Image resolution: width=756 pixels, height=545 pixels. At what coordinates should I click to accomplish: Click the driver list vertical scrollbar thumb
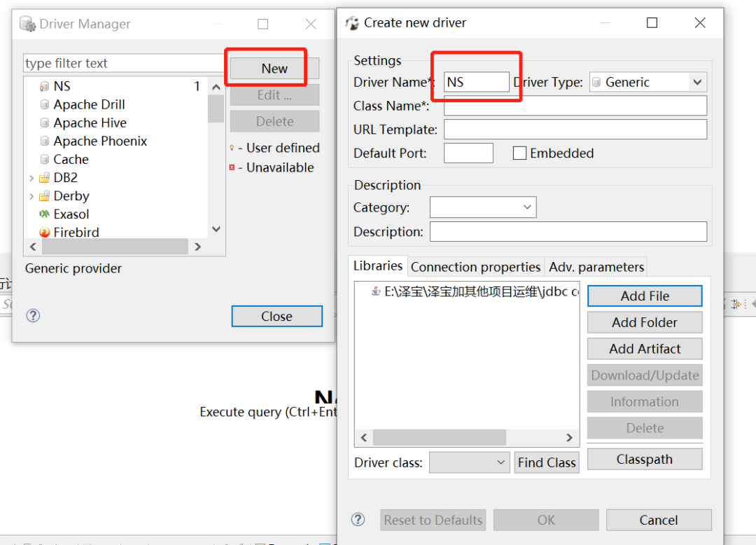click(x=216, y=109)
